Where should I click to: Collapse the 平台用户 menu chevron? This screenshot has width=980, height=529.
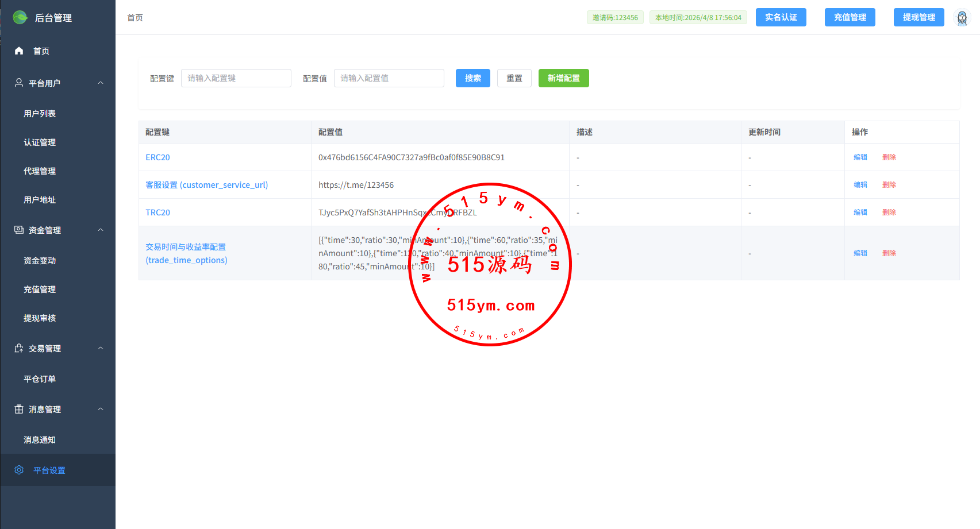pyautogui.click(x=101, y=83)
